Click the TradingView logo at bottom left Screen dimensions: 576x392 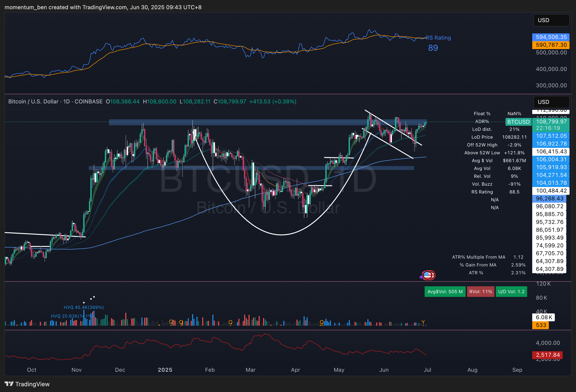(27, 384)
